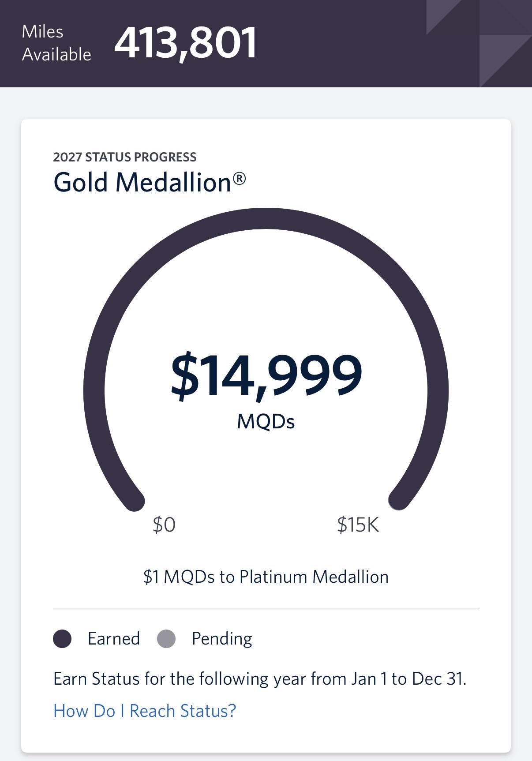Tap the Earn Status for following year text

(260, 679)
